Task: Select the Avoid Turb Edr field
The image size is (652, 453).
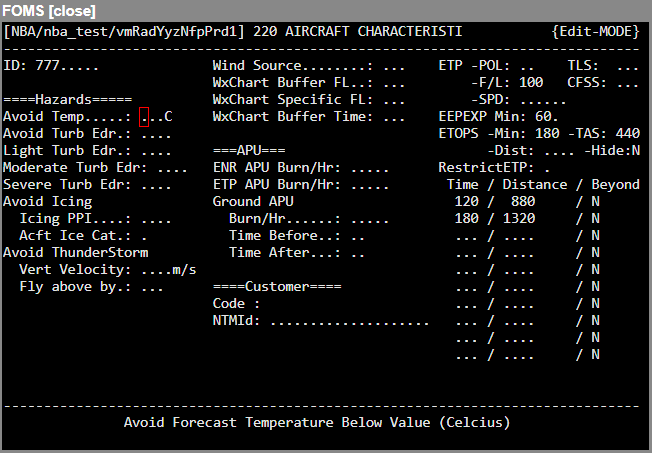Action: pyautogui.click(x=156, y=134)
